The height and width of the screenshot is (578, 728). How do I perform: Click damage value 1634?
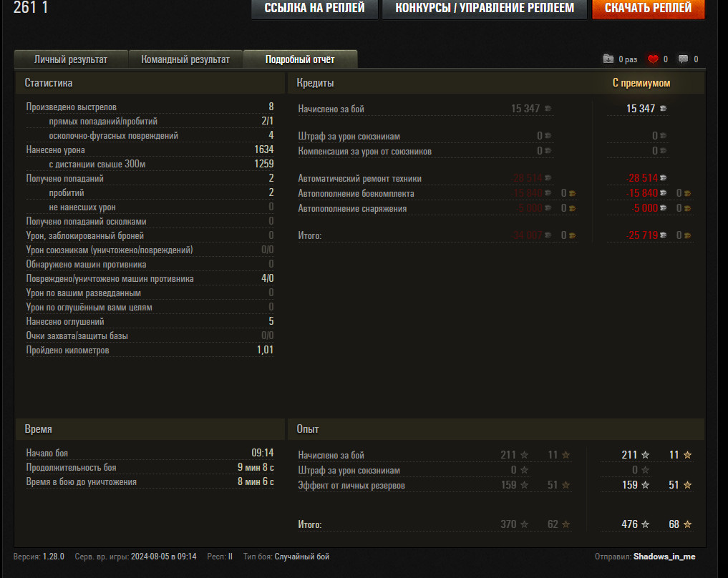[x=263, y=150]
